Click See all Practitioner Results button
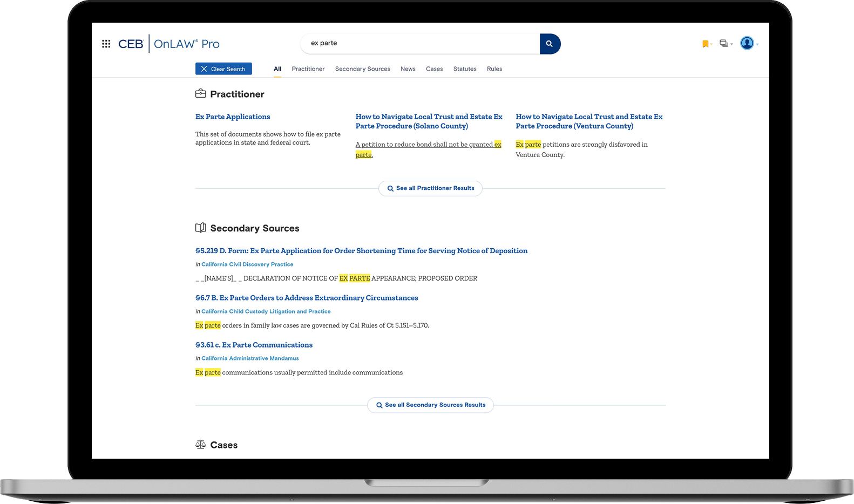Screen dimensions: 854x504 point(430,188)
